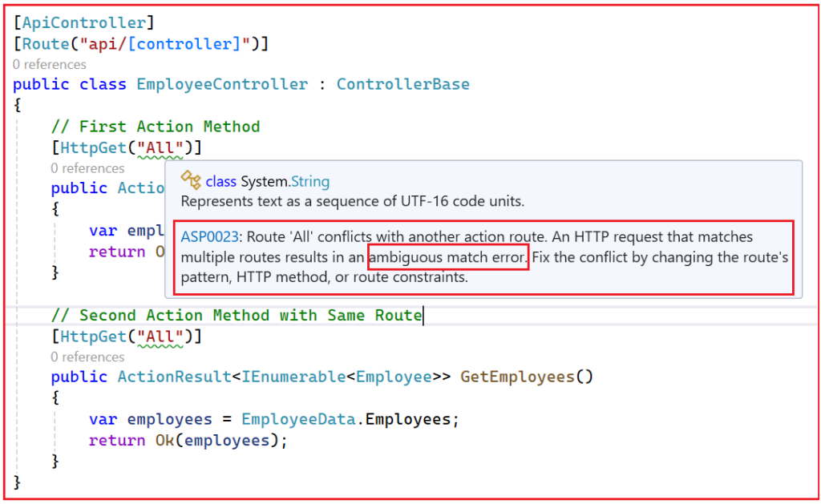
Task: Click the Second Action Method comment line
Action: pyautogui.click(x=237, y=315)
